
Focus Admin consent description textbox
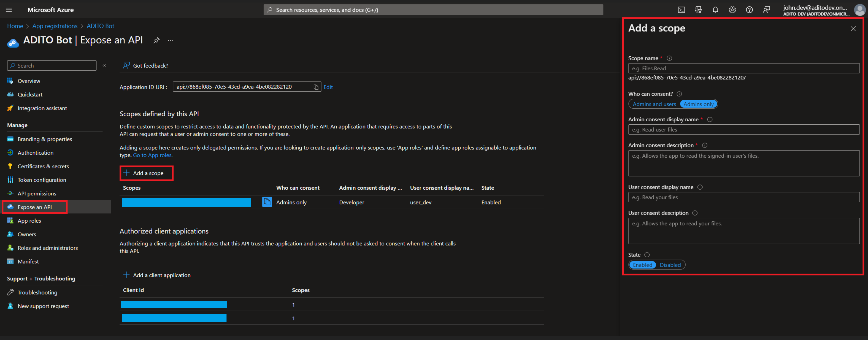point(744,163)
